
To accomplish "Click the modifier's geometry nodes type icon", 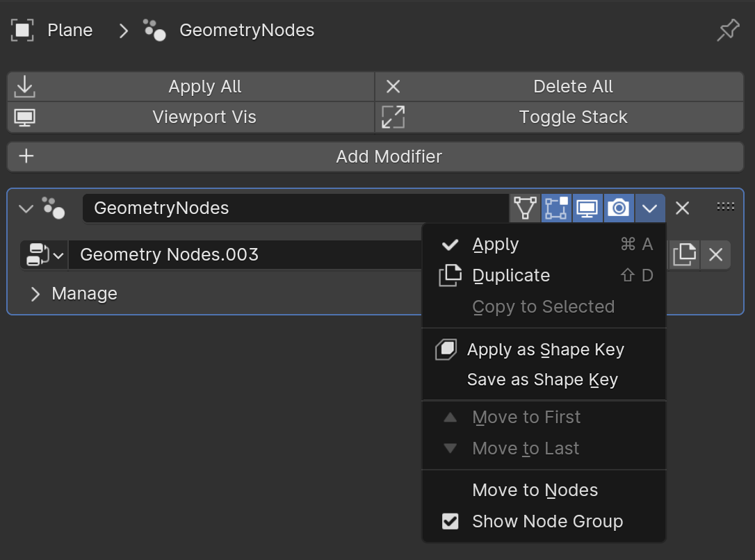I will pyautogui.click(x=54, y=208).
